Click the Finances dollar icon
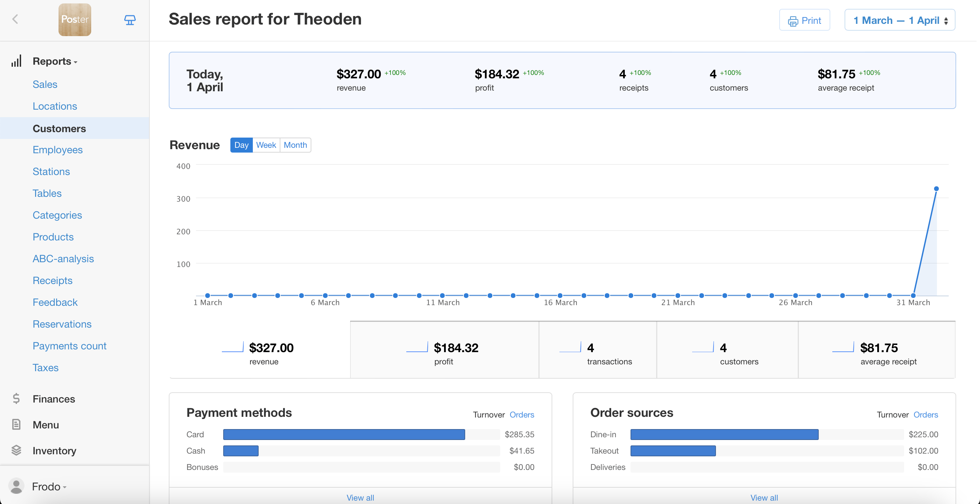 [16, 398]
